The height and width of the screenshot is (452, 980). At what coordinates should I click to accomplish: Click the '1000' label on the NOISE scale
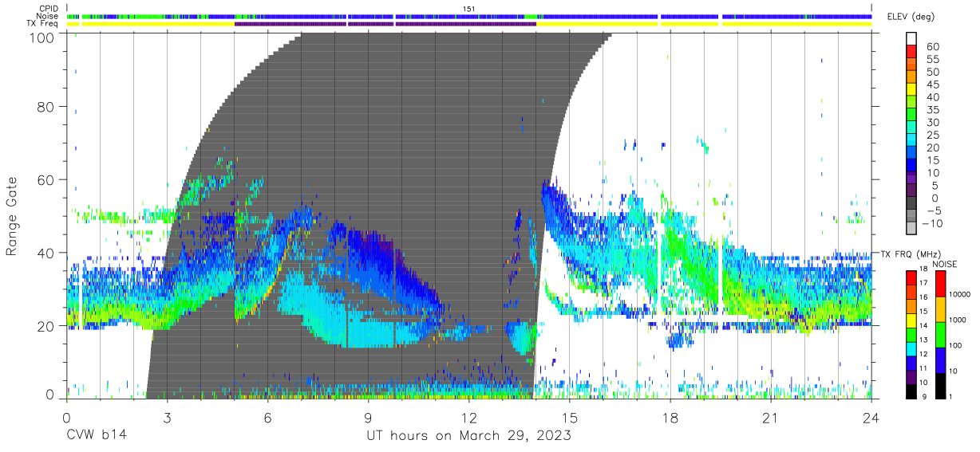[956, 320]
